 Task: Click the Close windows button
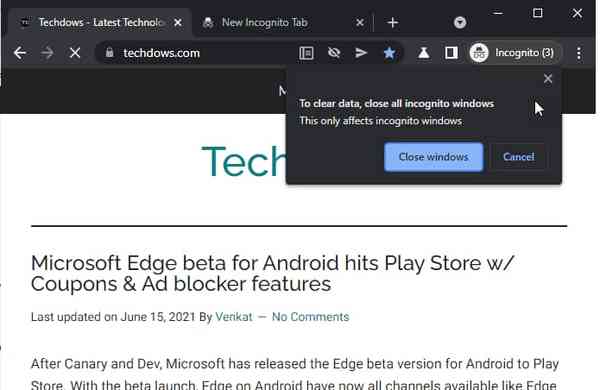coord(434,157)
